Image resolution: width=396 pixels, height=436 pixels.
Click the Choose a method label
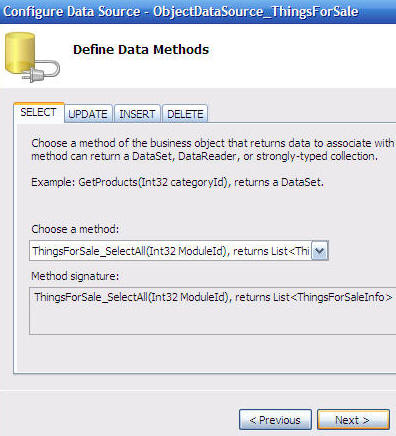point(75,229)
